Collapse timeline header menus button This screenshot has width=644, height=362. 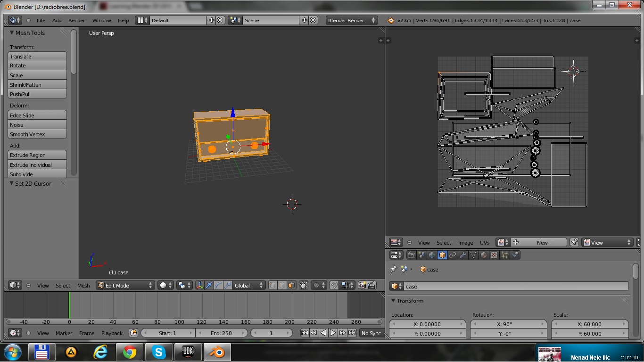pos(28,333)
